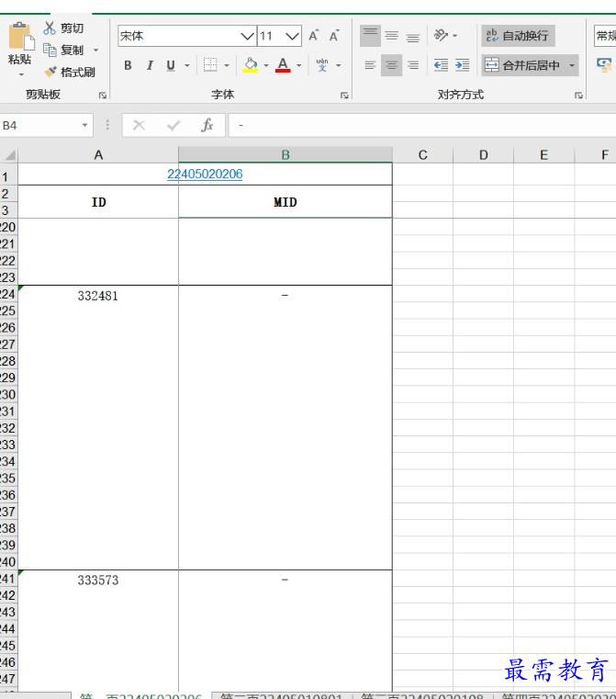Cancel the formula bar entry (X)

[x=139, y=126]
